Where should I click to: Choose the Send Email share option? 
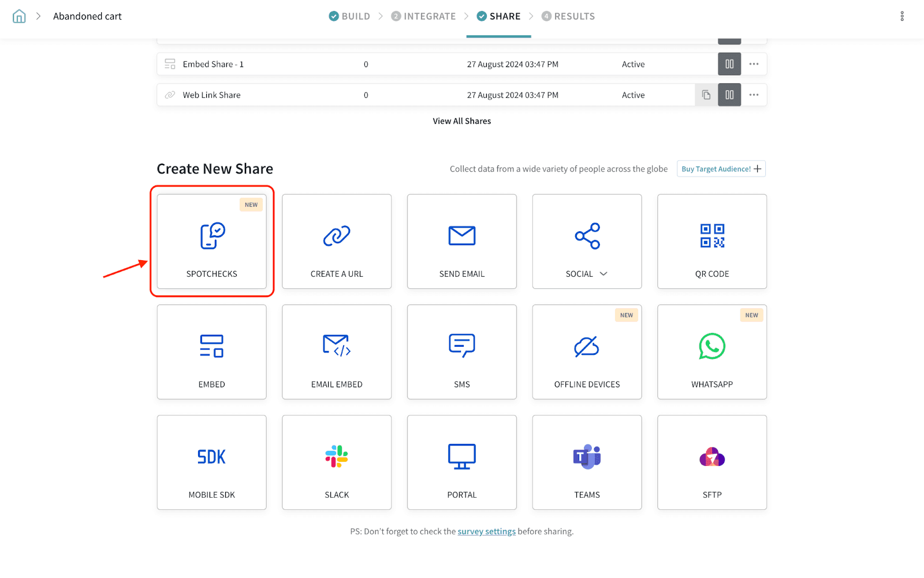(x=461, y=242)
